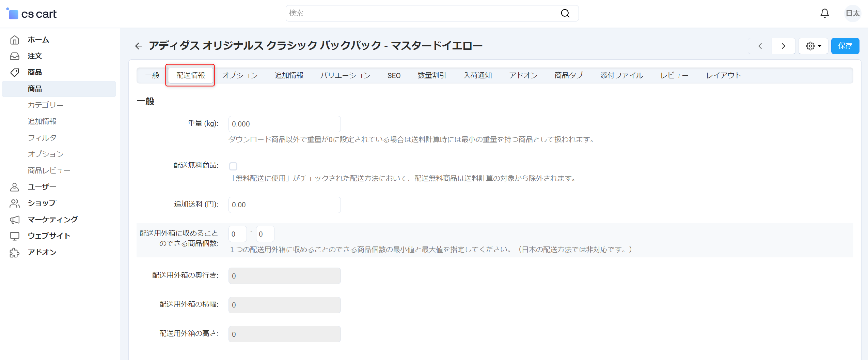Expand the Users section in sidebar
868x360 pixels.
(x=42, y=187)
